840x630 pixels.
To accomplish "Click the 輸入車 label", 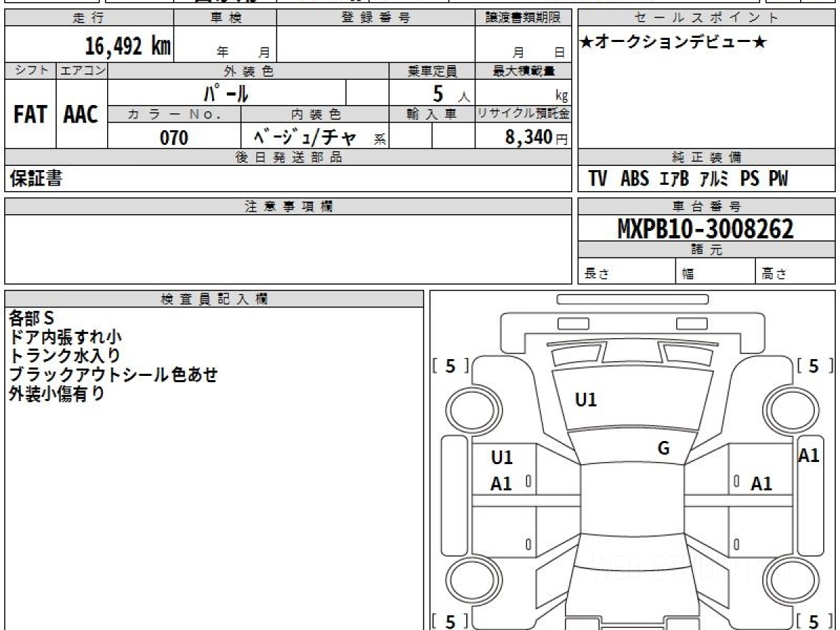I will pyautogui.click(x=432, y=114).
